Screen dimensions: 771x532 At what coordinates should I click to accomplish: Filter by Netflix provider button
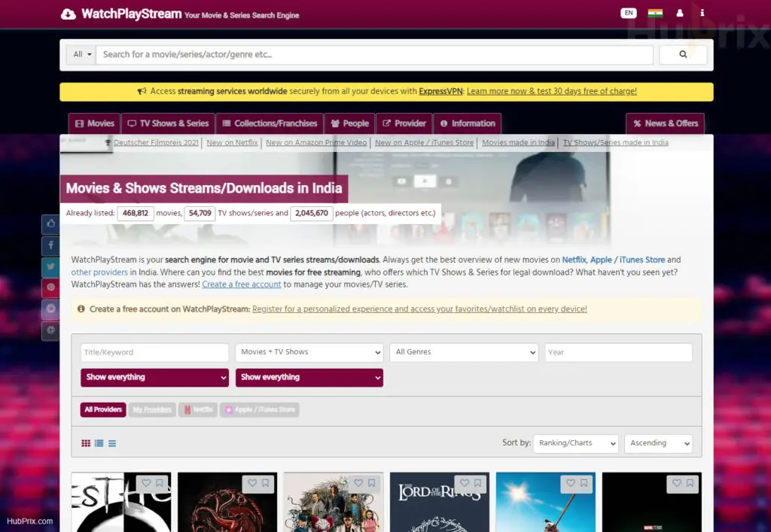coord(198,409)
